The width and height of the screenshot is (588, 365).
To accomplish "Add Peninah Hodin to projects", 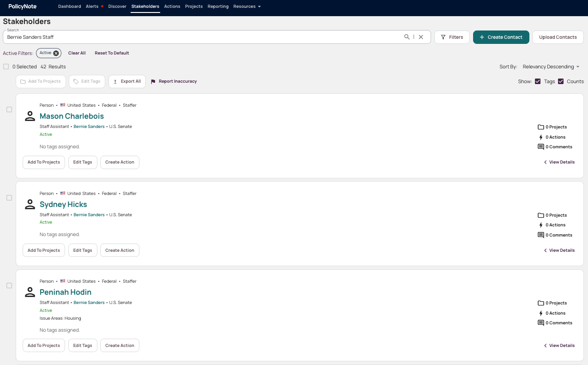I will [x=44, y=346].
